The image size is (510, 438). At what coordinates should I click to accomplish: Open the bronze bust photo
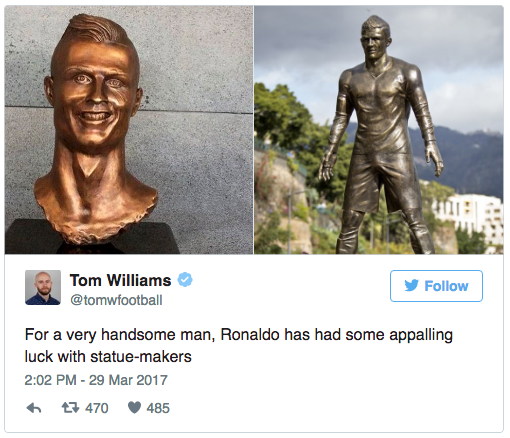click(129, 130)
